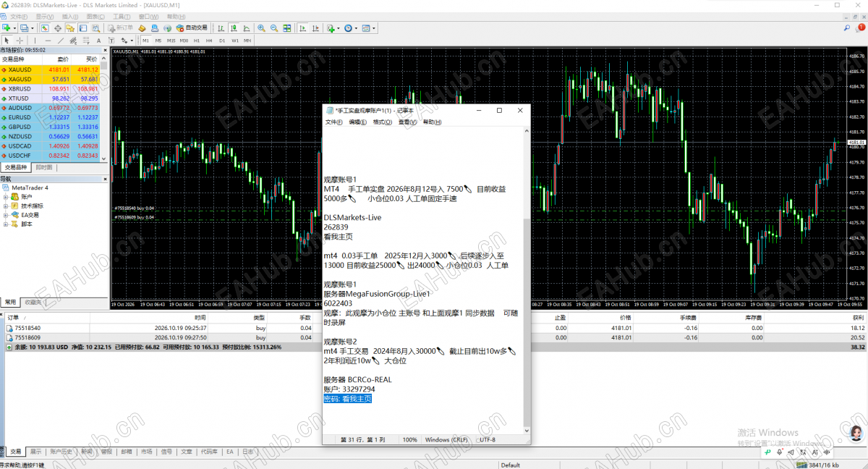Open the 格式 menu in Notepad
The height and width of the screenshot is (469, 868).
point(382,122)
